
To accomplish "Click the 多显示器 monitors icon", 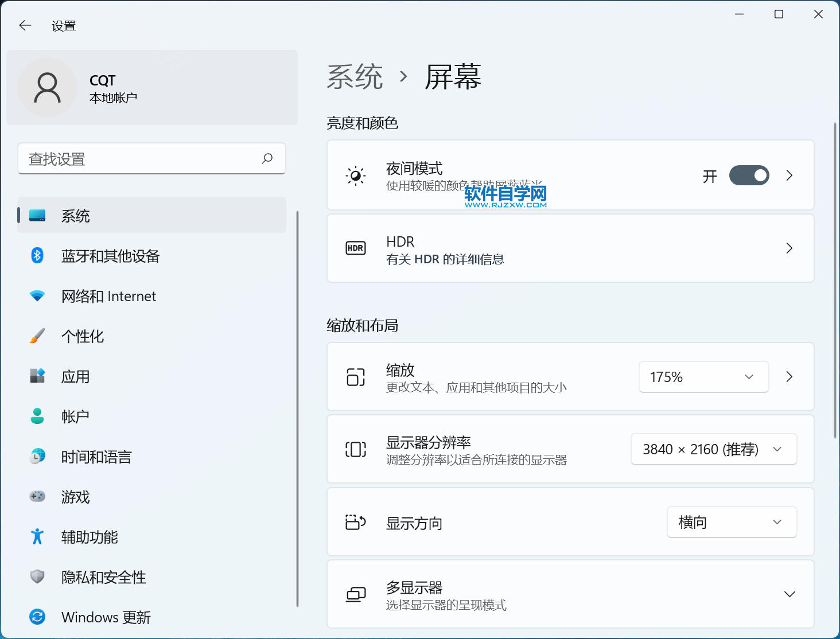I will click(356, 594).
